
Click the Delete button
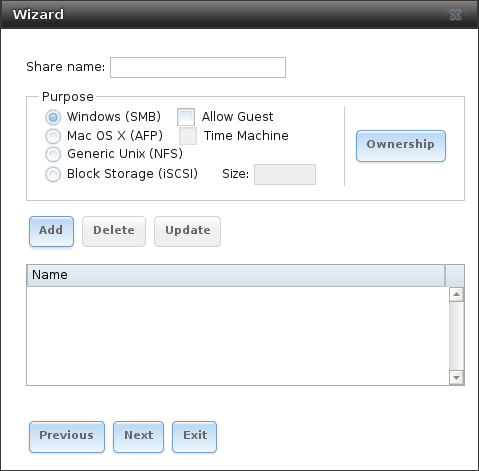coord(114,231)
